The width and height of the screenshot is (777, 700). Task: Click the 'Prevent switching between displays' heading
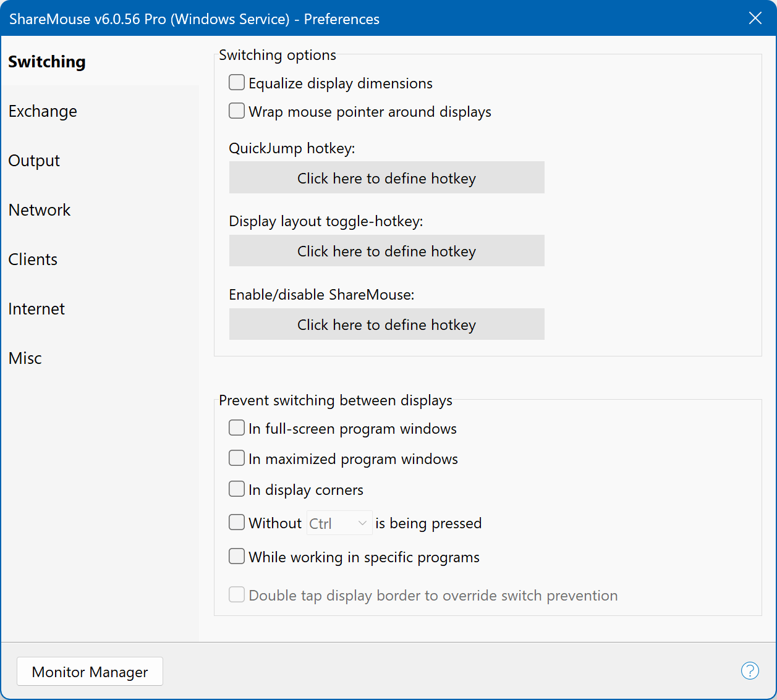coord(336,400)
